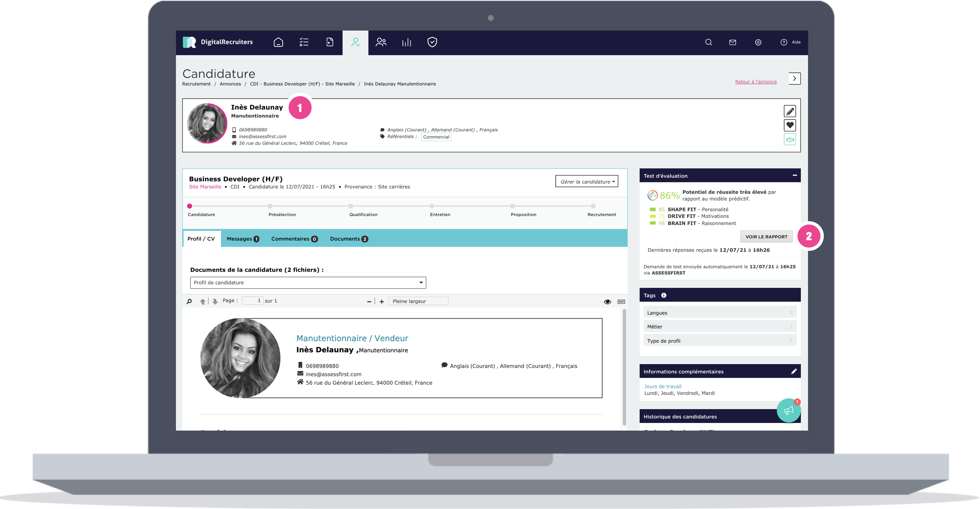This screenshot has width=980, height=509.
Task: Open the shield compliance icon
Action: click(x=432, y=42)
